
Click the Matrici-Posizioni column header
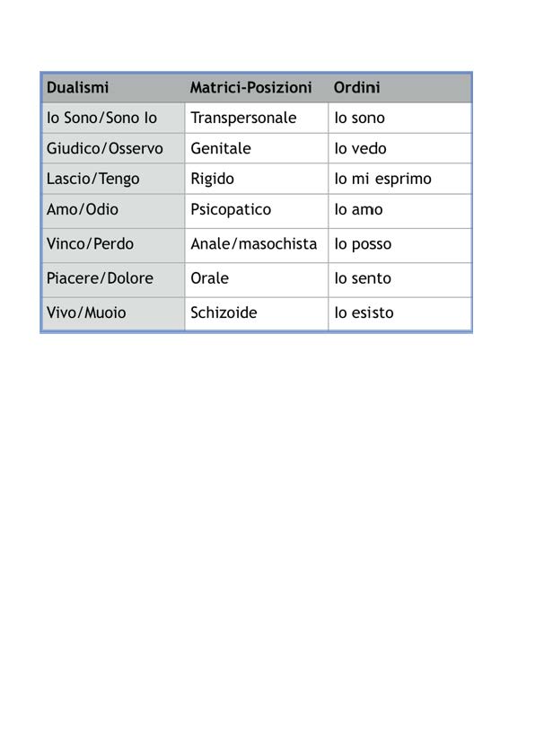click(257, 88)
